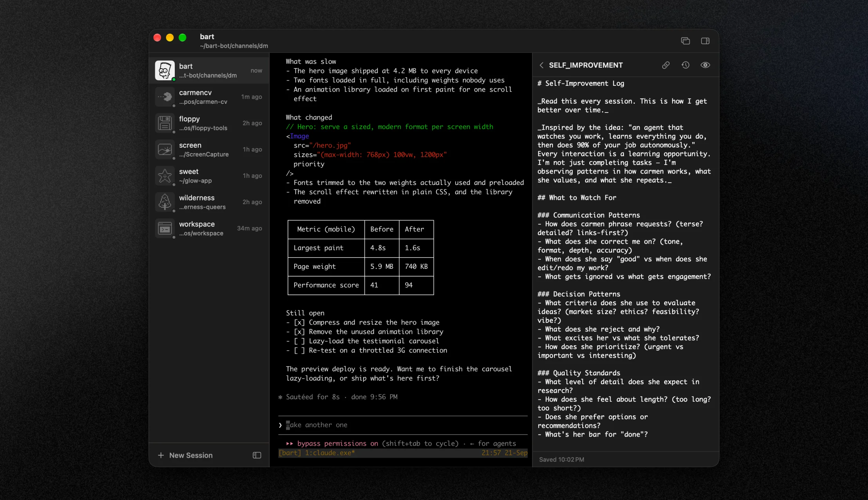Viewport: 868px width, 500px height.
Task: Toggle the right side panel icon
Action: click(705, 41)
